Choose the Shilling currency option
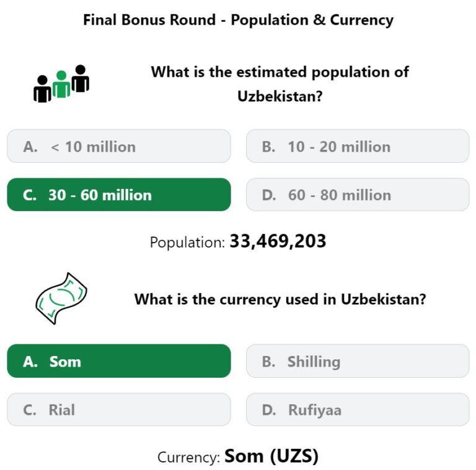This screenshot has height=470, width=476. pos(358,361)
